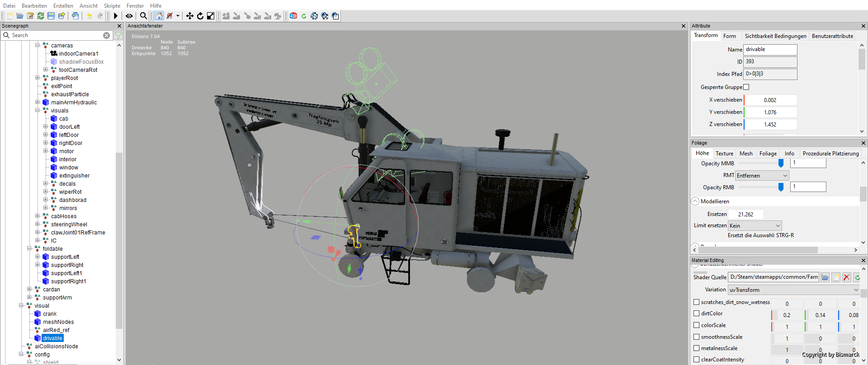The width and height of the screenshot is (868, 365).
Task: Click the green reload arrows toolbar icon
Action: coord(41,16)
